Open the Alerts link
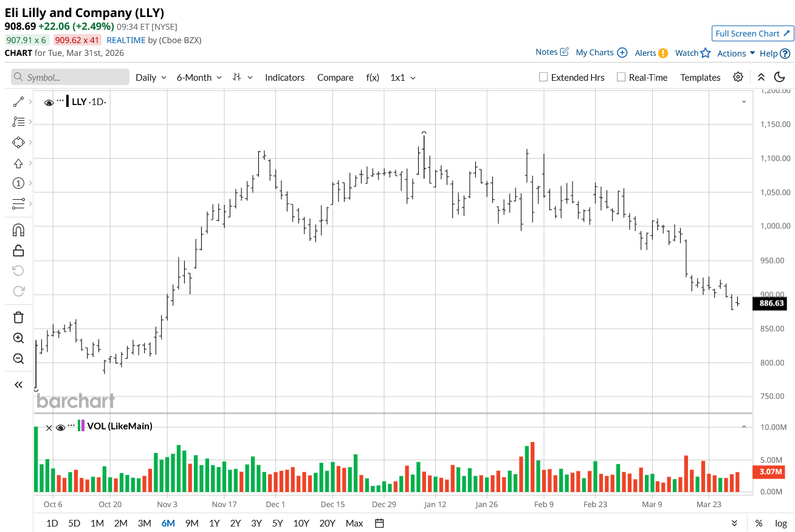The width and height of the screenshot is (795, 532). point(652,53)
